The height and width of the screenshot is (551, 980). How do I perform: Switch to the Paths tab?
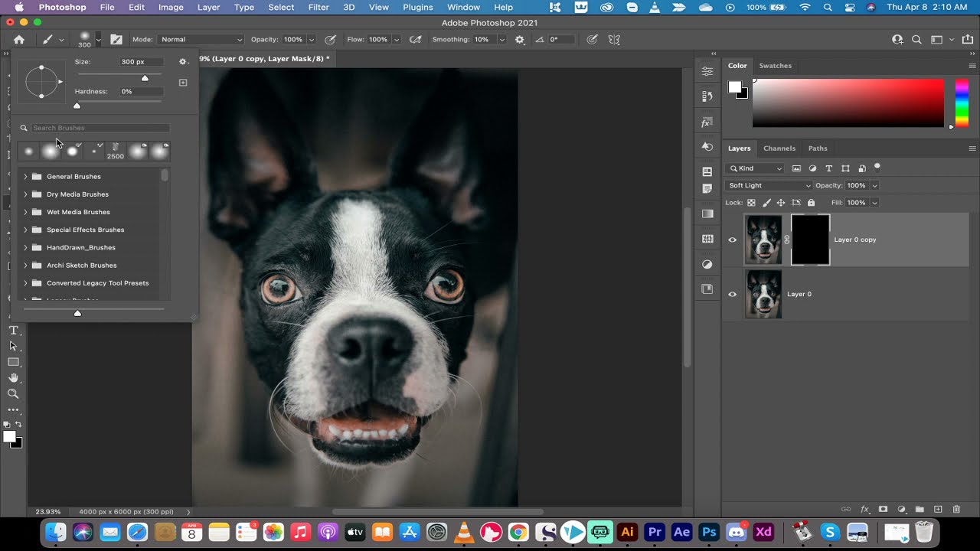[818, 148]
